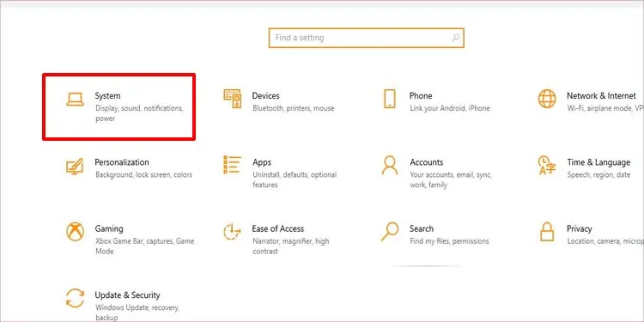Viewport: 644px width, 322px height.
Task: Open the Privacy lock icon
Action: [x=547, y=232]
